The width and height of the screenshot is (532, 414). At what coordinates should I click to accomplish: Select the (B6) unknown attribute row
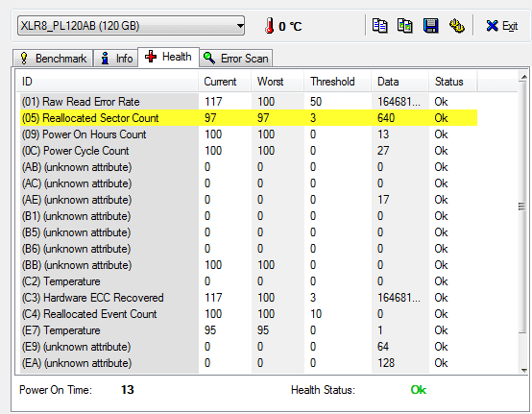pos(249,249)
